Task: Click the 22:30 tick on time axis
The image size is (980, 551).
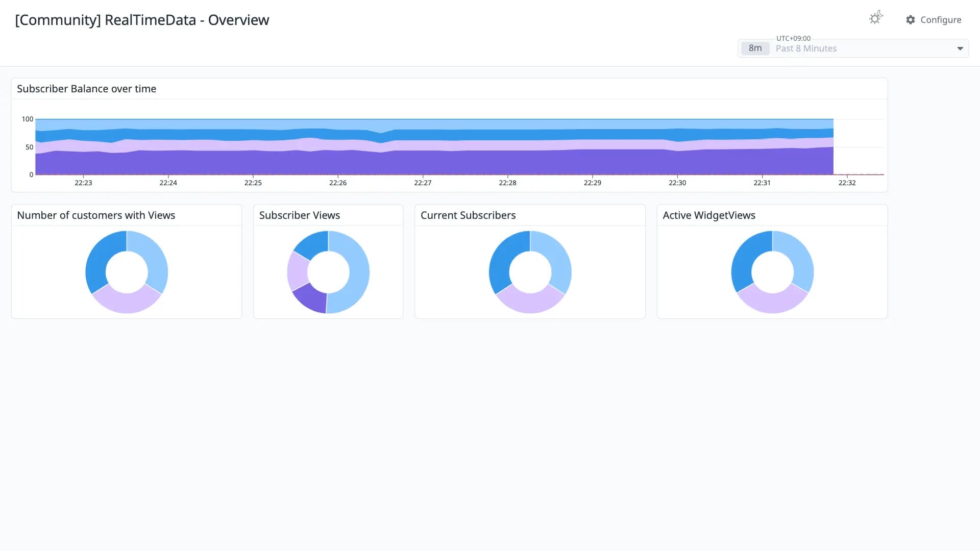Action: pyautogui.click(x=677, y=183)
